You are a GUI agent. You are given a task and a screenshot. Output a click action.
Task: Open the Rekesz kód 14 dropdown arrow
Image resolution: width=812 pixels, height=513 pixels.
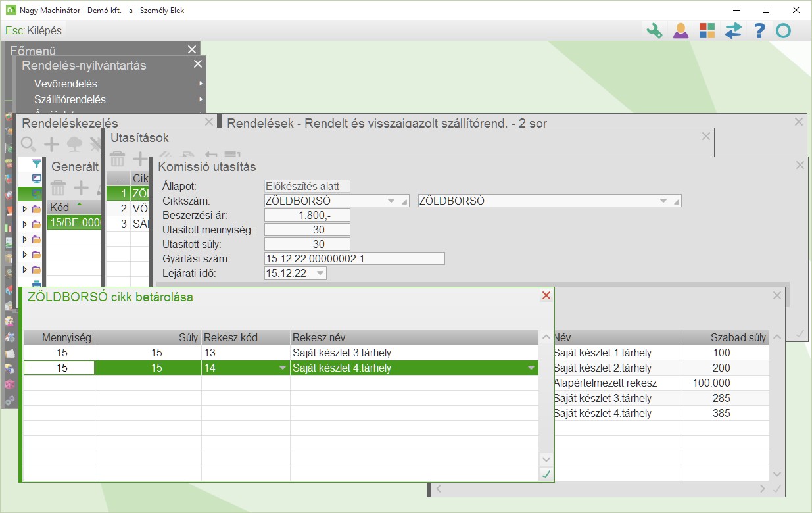282,368
